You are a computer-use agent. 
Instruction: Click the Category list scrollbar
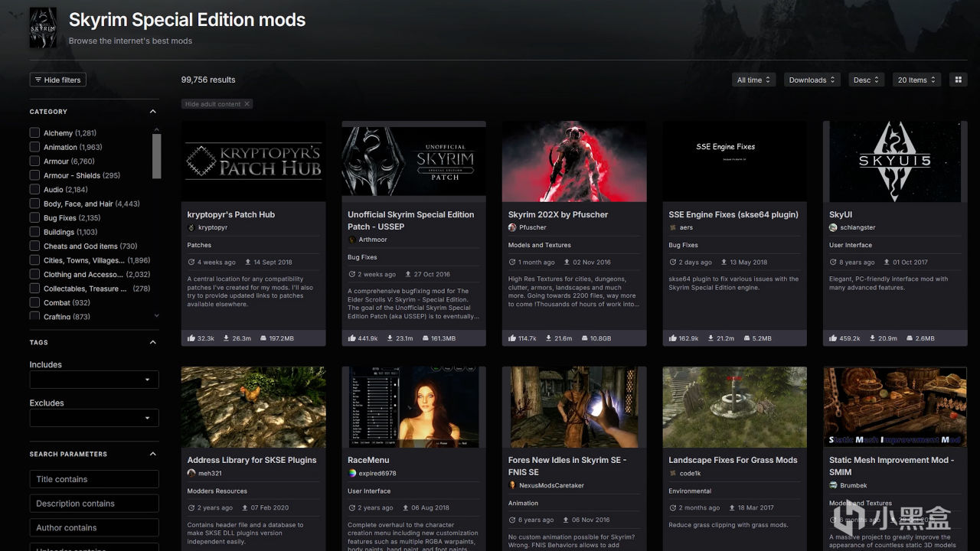(x=157, y=155)
